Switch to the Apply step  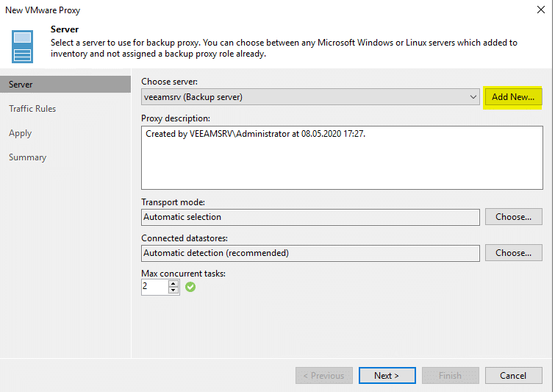point(20,133)
